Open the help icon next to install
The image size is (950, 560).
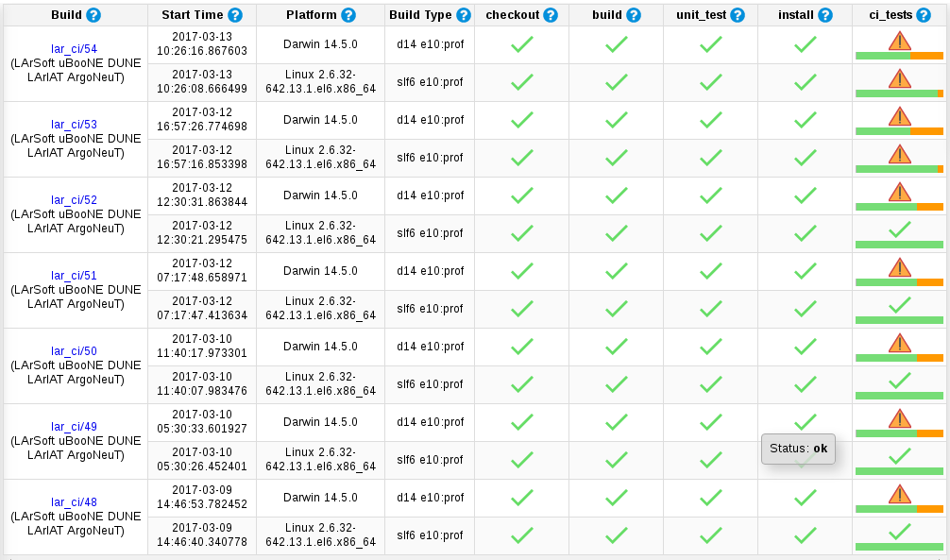tap(825, 15)
